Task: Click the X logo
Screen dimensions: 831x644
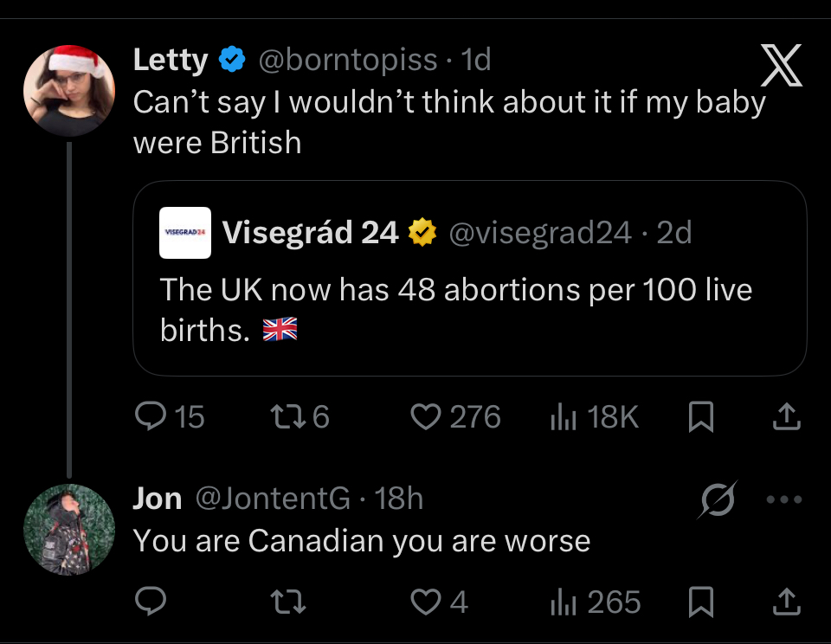Action: [x=781, y=67]
